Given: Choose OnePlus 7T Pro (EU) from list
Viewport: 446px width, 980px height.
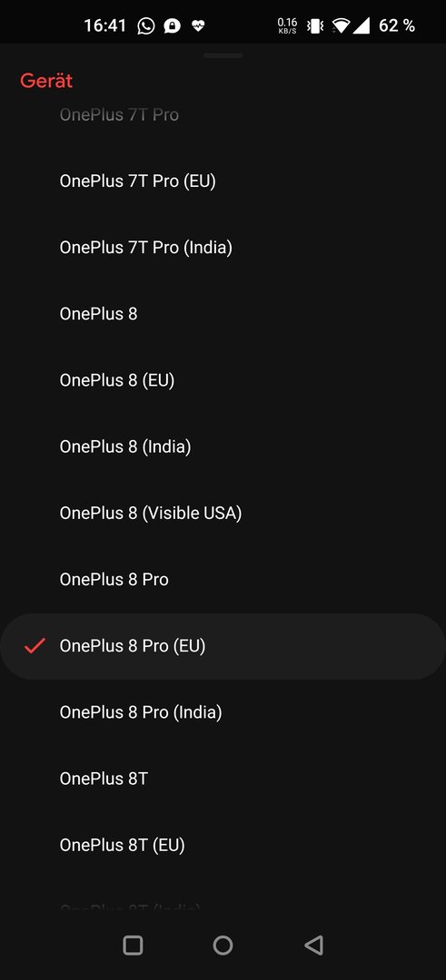Looking at the screenshot, I should click(223, 181).
